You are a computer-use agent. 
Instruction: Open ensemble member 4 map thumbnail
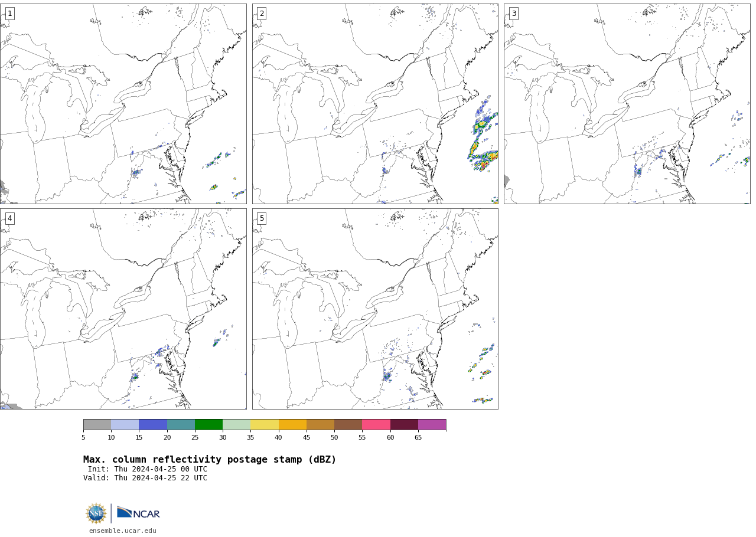point(123,309)
